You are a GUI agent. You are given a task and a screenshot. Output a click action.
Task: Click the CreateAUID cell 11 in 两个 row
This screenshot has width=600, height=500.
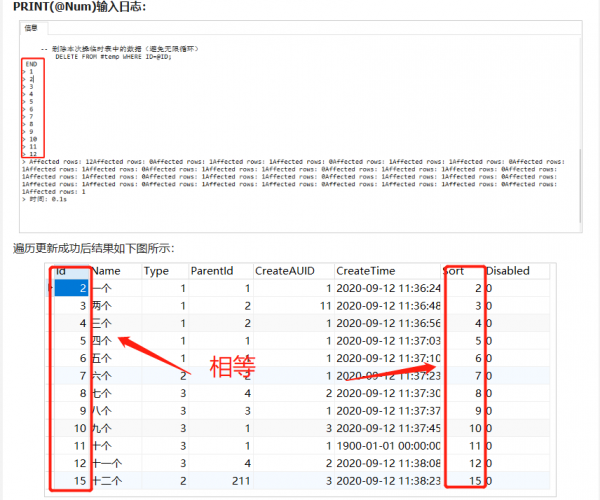(x=293, y=306)
